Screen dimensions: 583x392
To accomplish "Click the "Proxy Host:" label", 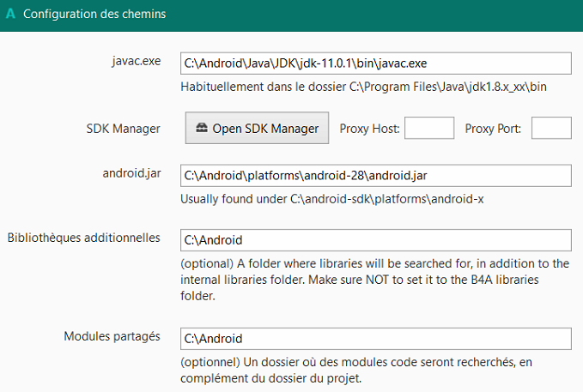I will 369,129.
